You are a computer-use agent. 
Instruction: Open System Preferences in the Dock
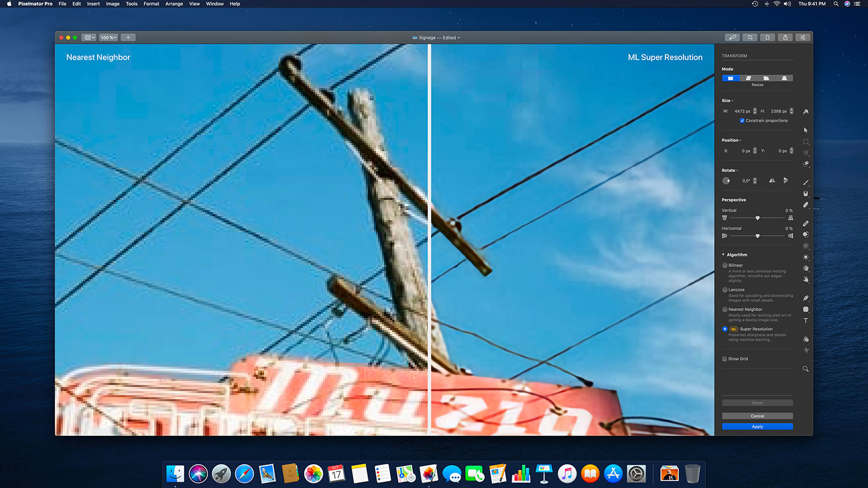pyautogui.click(x=637, y=474)
